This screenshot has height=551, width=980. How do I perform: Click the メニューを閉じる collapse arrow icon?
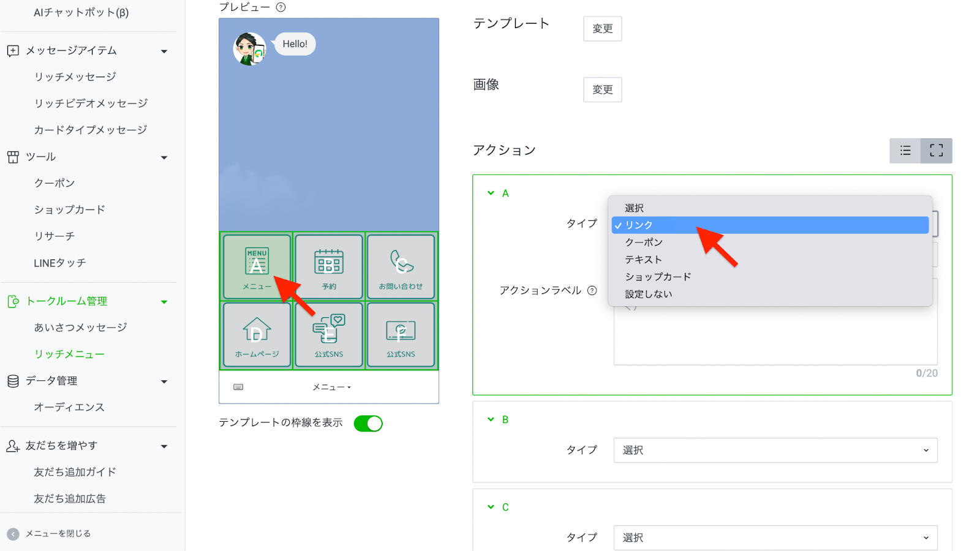(13, 534)
